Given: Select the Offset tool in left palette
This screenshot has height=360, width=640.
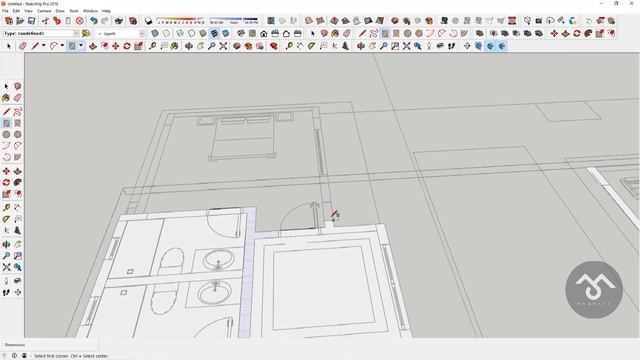Looking at the screenshot, I should (x=18, y=194).
